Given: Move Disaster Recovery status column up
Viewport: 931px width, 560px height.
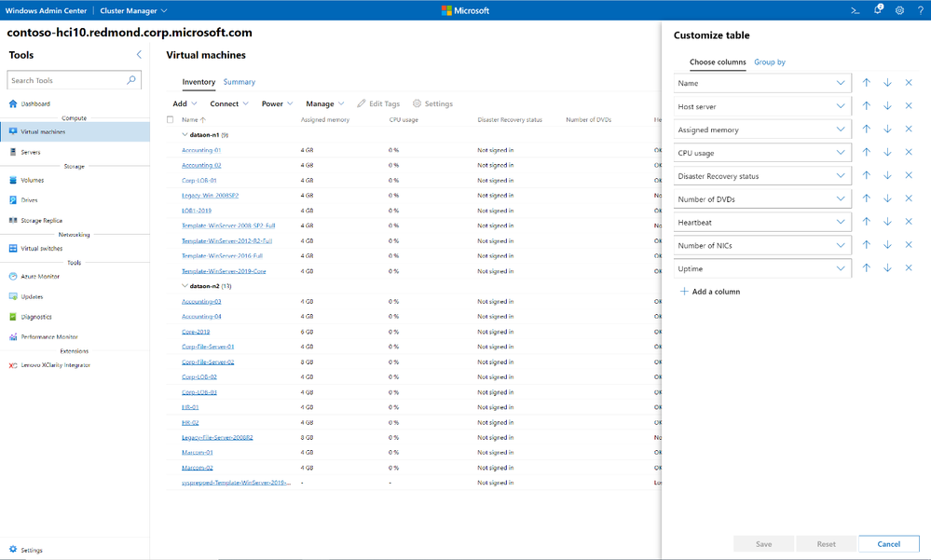Looking at the screenshot, I should tap(867, 175).
